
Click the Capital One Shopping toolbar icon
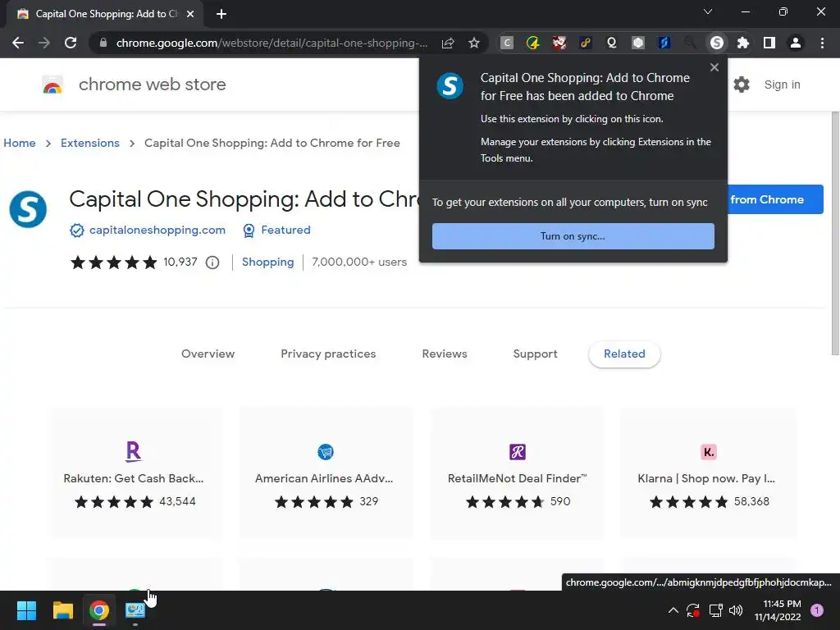(x=717, y=43)
